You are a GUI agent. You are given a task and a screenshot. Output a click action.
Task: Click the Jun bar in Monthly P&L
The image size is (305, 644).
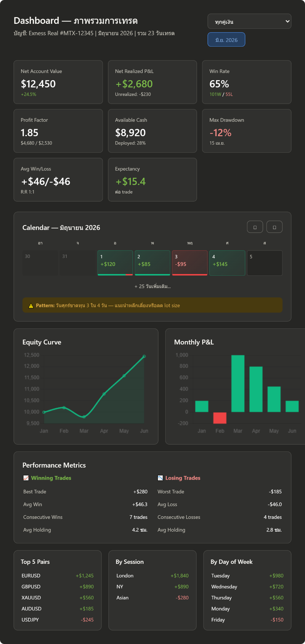[x=292, y=406]
